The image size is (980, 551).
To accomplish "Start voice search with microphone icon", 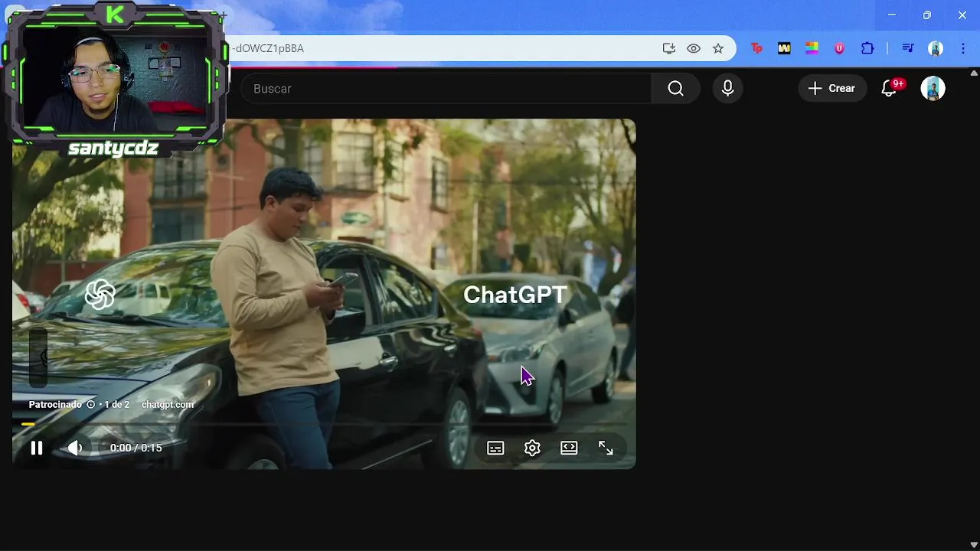I will pos(727,89).
